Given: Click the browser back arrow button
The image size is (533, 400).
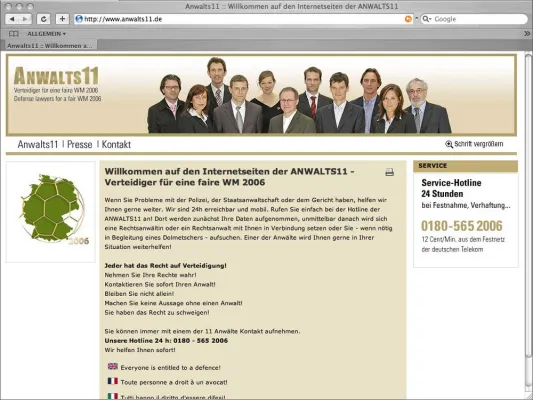Looking at the screenshot, I should [x=12, y=19].
